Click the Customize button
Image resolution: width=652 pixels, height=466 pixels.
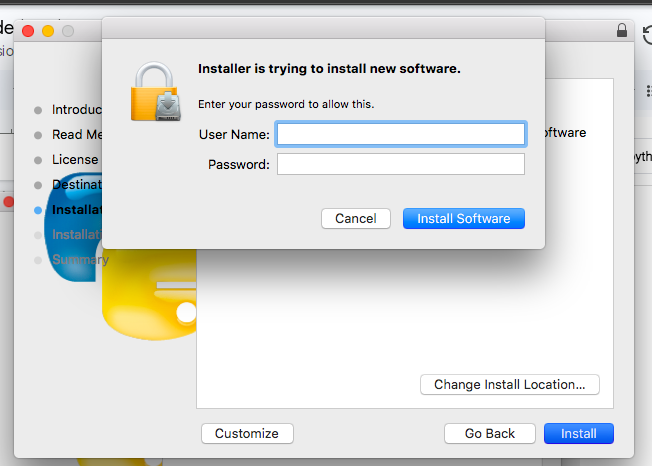click(247, 433)
